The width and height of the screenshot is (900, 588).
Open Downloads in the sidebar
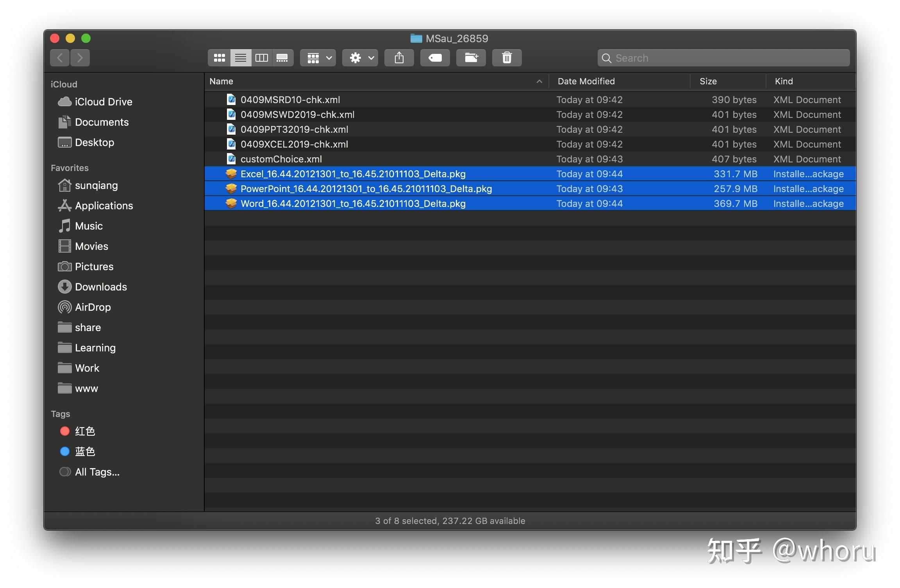pos(93,287)
